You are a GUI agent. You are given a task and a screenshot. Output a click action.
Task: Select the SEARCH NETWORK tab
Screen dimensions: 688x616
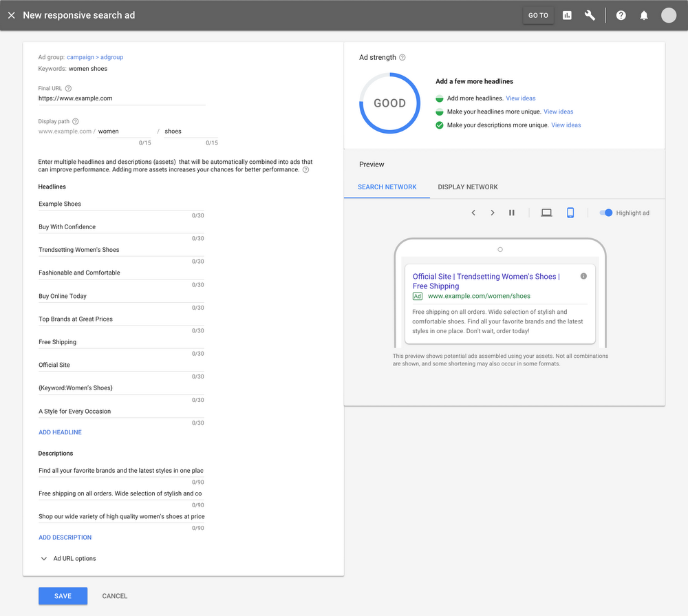click(x=387, y=187)
